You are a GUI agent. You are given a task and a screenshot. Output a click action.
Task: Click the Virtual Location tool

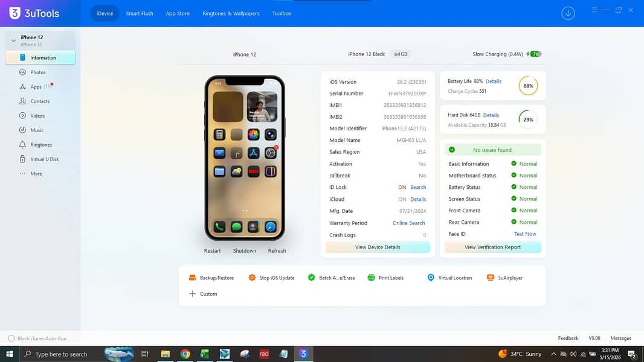(449, 278)
